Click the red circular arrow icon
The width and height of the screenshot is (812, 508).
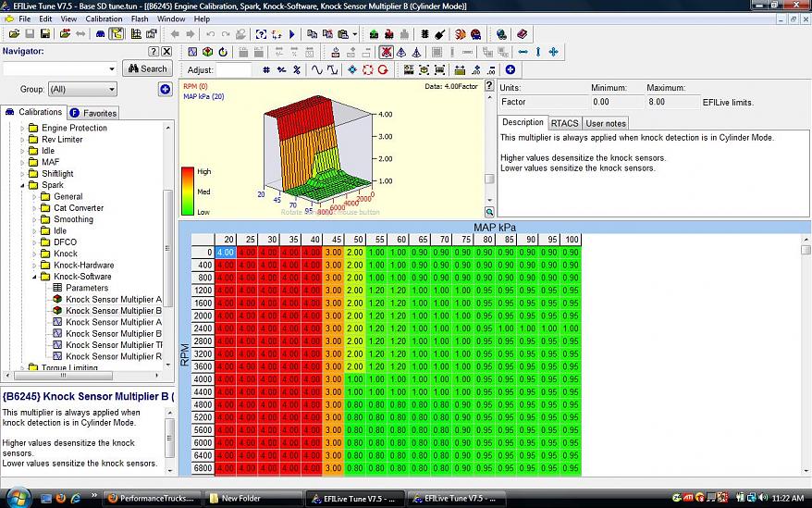click(382, 69)
